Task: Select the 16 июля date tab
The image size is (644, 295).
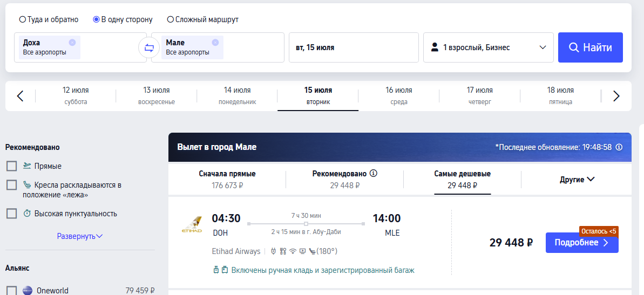Action: [399, 96]
